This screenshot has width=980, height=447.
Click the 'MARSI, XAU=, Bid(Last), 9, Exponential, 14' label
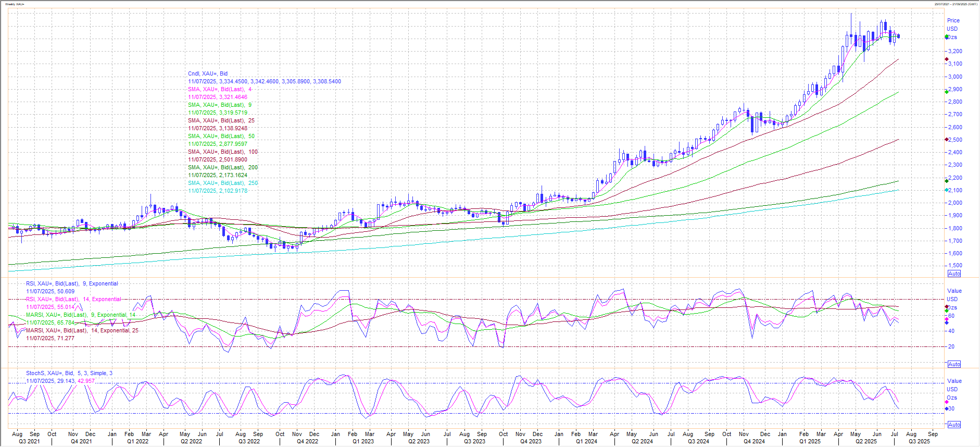pos(81,315)
